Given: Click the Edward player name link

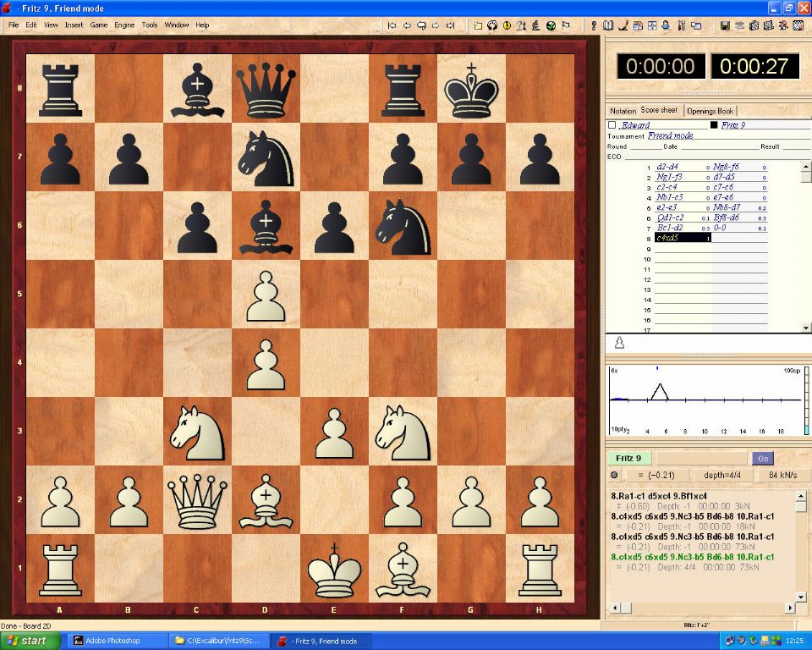Looking at the screenshot, I should pos(635,125).
